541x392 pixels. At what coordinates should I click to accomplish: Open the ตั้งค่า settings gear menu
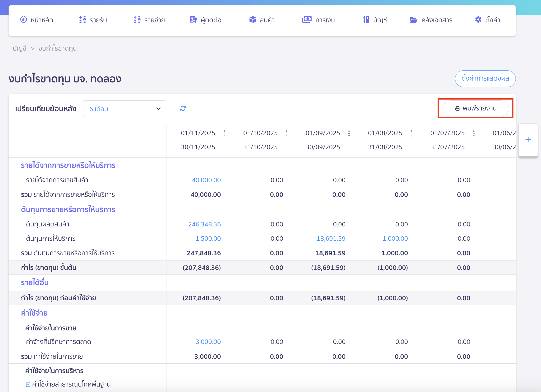pos(487,20)
